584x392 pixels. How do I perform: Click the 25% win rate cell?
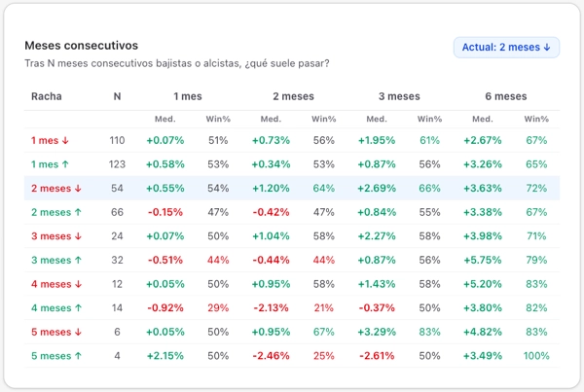pyautogui.click(x=324, y=356)
